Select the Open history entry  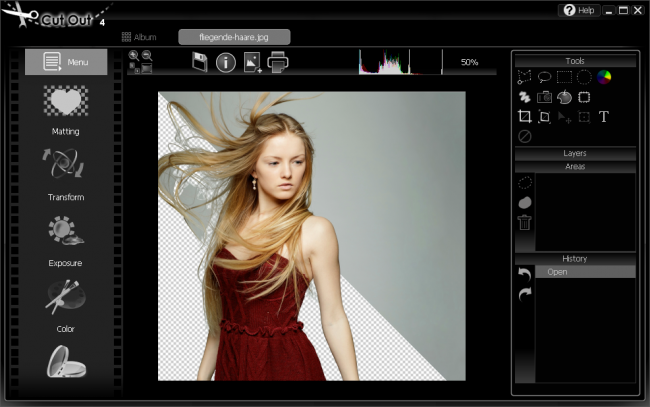click(585, 272)
